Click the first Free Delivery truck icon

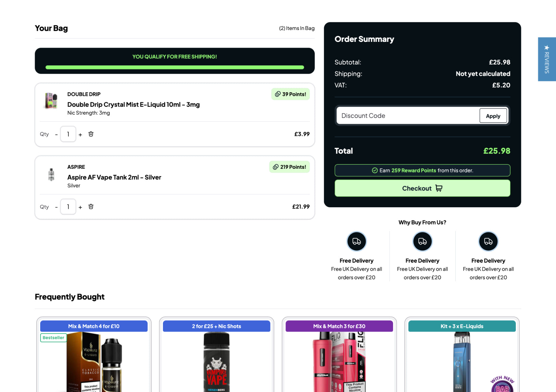[356, 241]
